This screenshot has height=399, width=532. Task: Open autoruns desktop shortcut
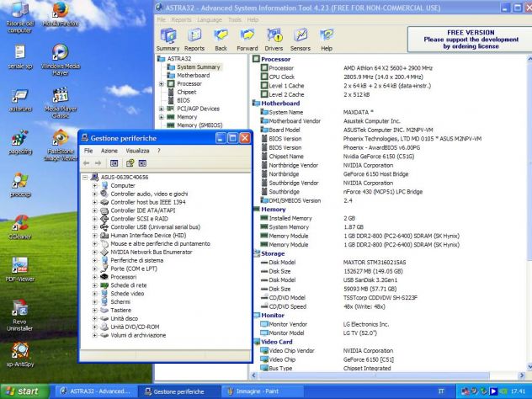click(20, 100)
